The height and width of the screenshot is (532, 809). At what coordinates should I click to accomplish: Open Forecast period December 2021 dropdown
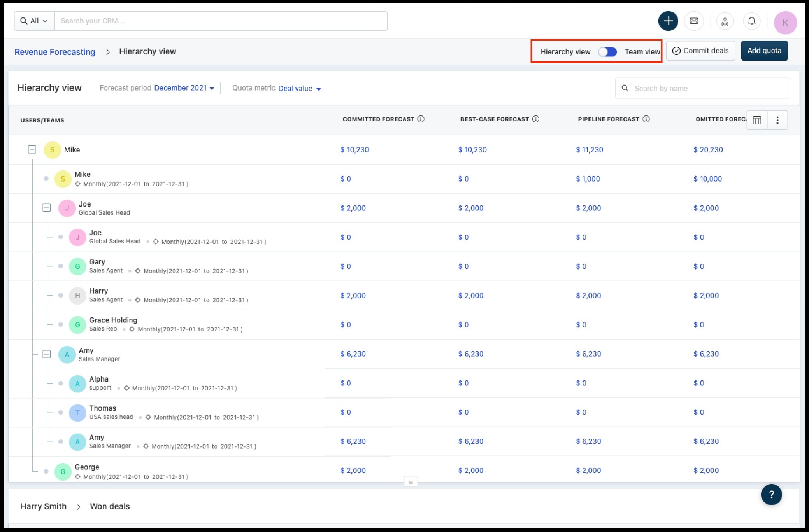coord(184,88)
